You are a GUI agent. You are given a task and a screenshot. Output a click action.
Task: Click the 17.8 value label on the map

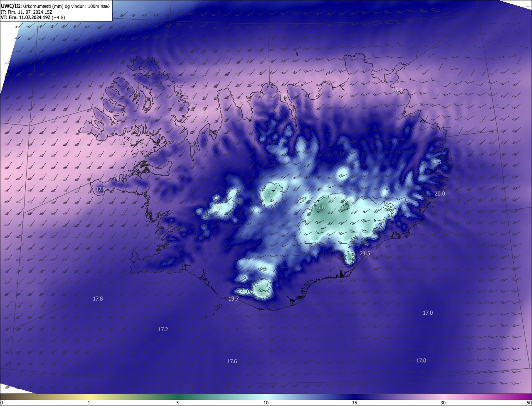coord(98,298)
